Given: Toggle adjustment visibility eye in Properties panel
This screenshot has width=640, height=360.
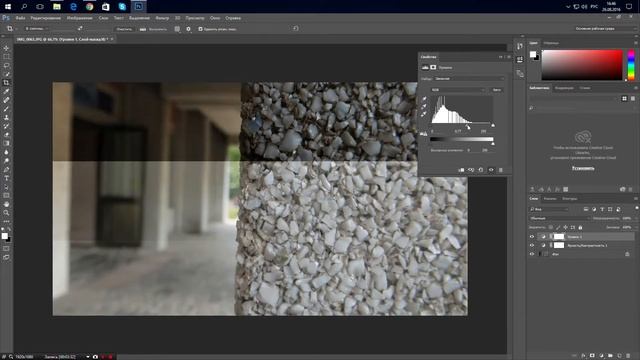Looking at the screenshot, I should (491, 170).
